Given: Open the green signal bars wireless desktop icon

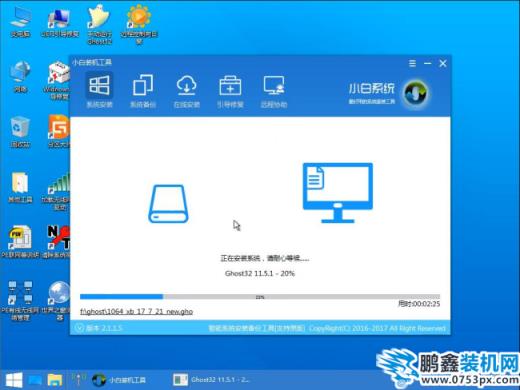Looking at the screenshot, I should click(55, 191).
